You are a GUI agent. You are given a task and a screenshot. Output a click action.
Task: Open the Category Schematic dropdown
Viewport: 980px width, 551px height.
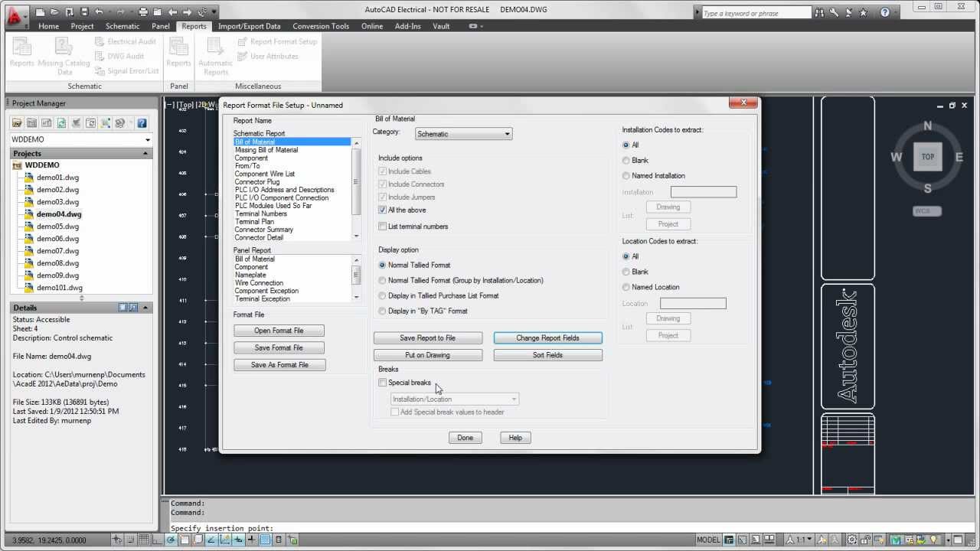tap(463, 134)
